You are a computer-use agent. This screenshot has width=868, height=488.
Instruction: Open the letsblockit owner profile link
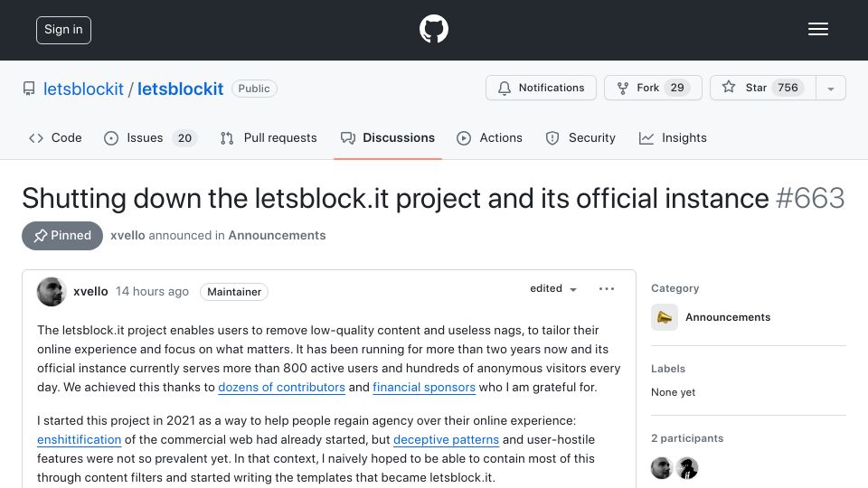[x=83, y=89]
